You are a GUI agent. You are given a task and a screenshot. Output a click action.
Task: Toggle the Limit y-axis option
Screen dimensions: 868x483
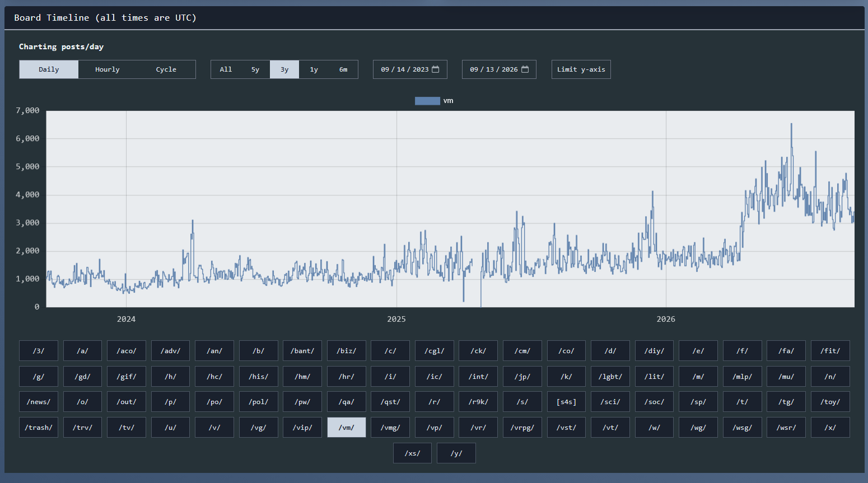pyautogui.click(x=581, y=69)
